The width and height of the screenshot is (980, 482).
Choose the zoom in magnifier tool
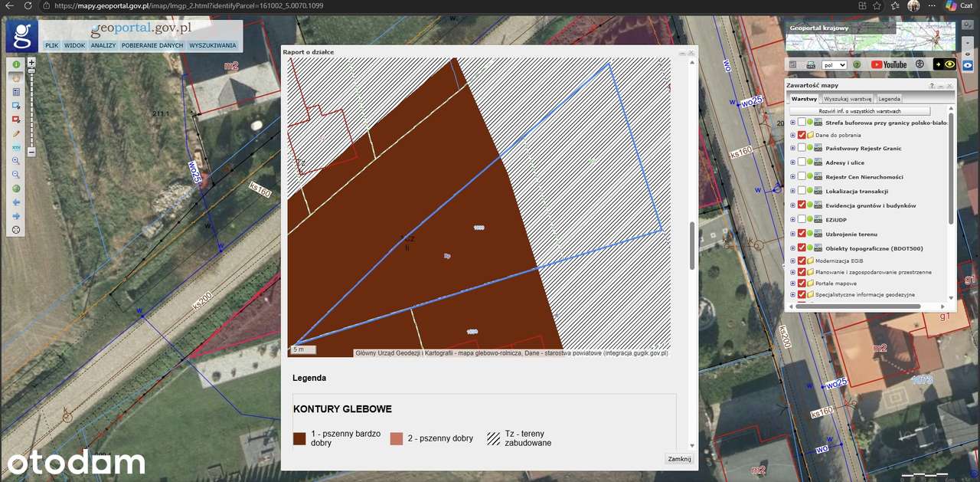coord(16,161)
